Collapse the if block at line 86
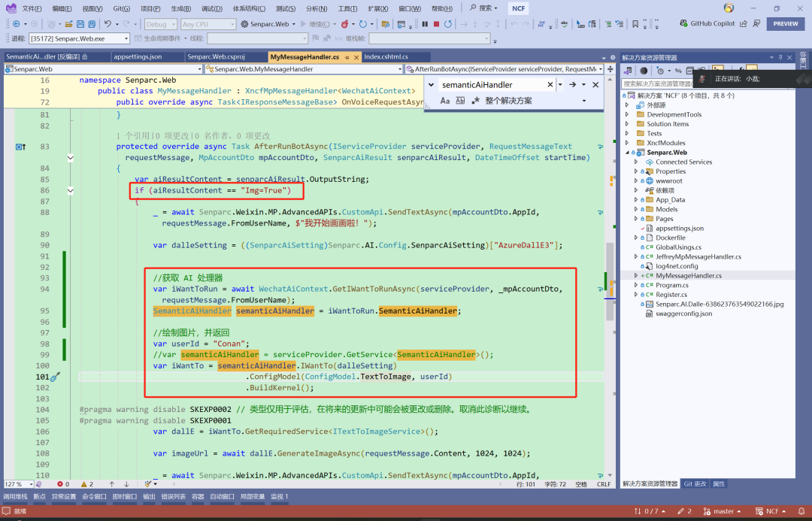Screen dimensions: 812x521 pos(71,191)
